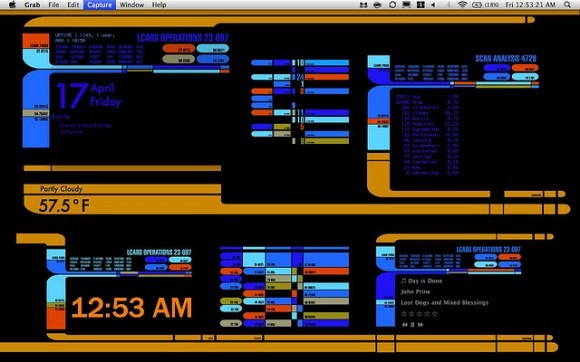580x362 pixels.
Task: Open the File menu
Action: point(54,5)
